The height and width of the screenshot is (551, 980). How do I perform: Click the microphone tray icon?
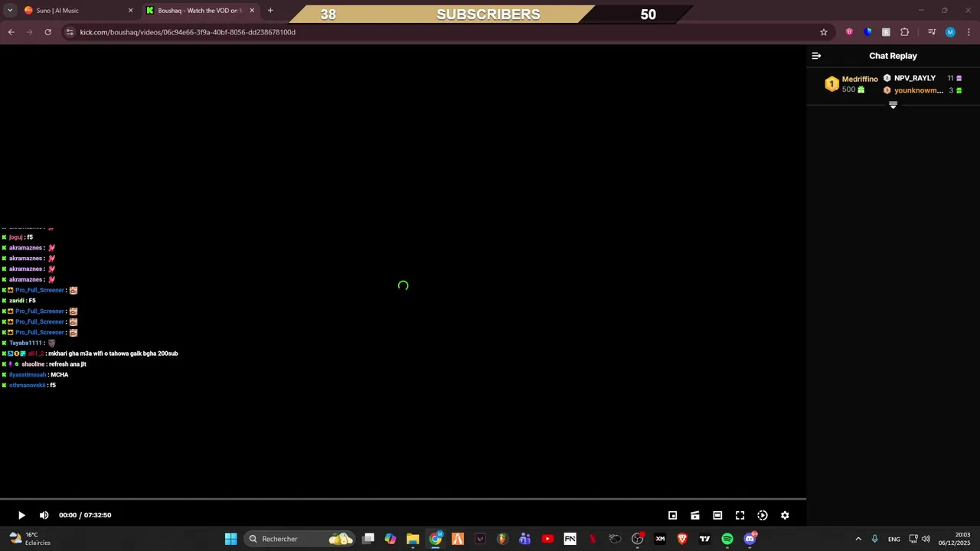tap(874, 539)
